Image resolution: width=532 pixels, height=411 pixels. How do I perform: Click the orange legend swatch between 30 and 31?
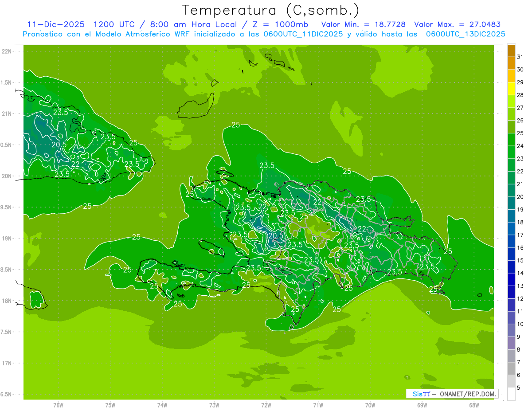(x=511, y=63)
